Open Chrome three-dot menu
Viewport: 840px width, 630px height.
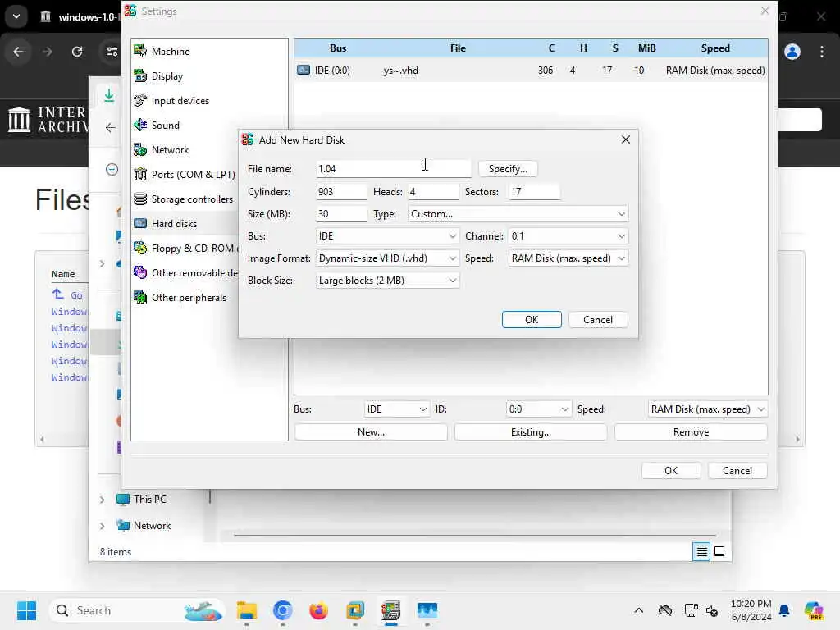[x=822, y=52]
